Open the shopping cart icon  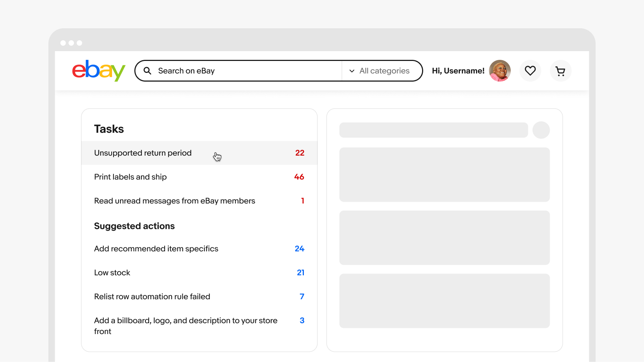click(561, 71)
